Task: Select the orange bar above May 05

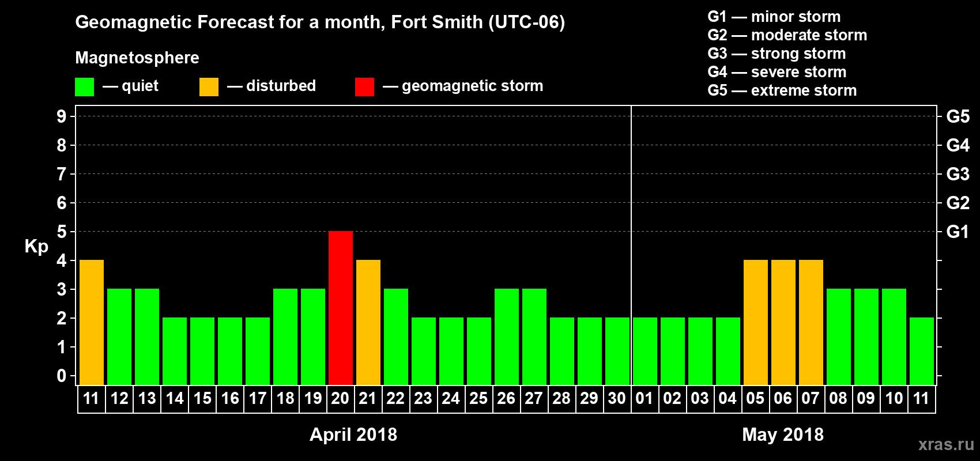Action: [756, 322]
